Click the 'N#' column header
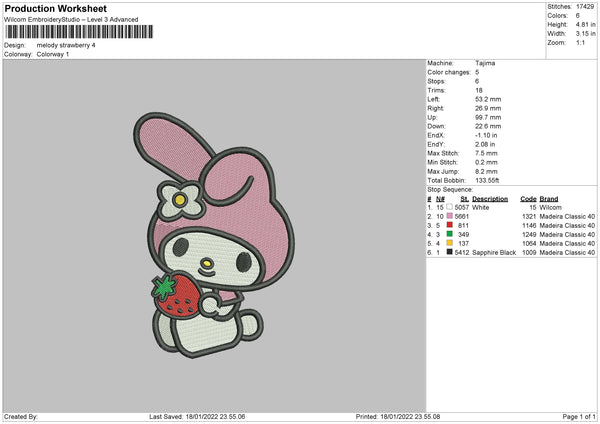 440,199
